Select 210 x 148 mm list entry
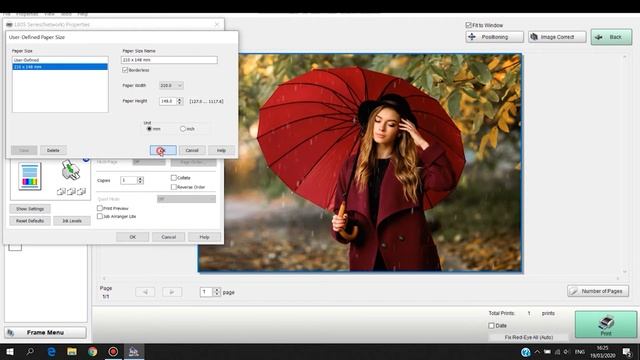The height and width of the screenshot is (360, 640). (x=60, y=67)
